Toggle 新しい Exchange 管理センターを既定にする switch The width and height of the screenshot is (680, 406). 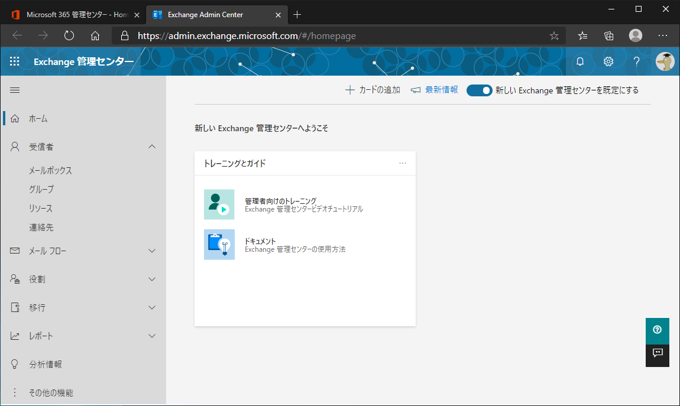479,90
